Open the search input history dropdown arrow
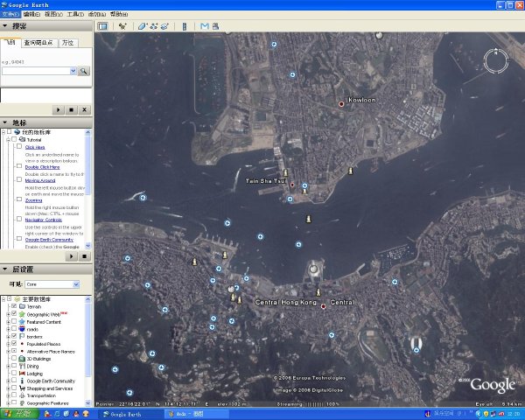 [73, 71]
